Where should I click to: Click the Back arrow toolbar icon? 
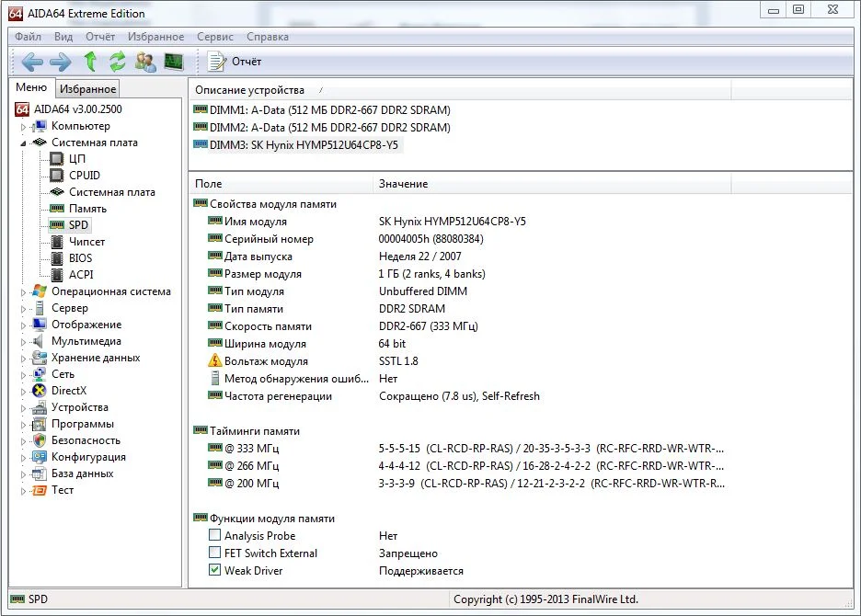click(32, 62)
